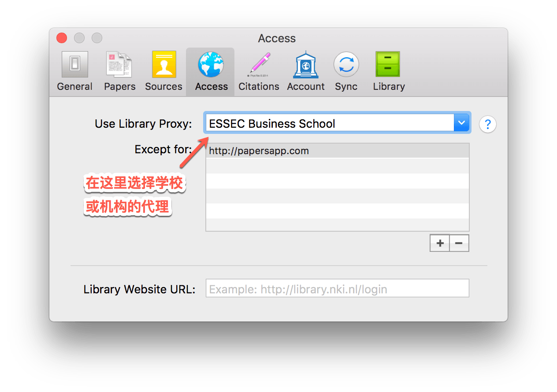Open the General preferences pane

pyautogui.click(x=74, y=71)
